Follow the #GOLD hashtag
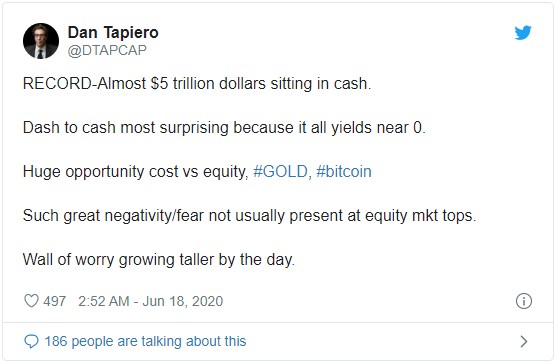The height and width of the screenshot is (364, 556). click(282, 172)
